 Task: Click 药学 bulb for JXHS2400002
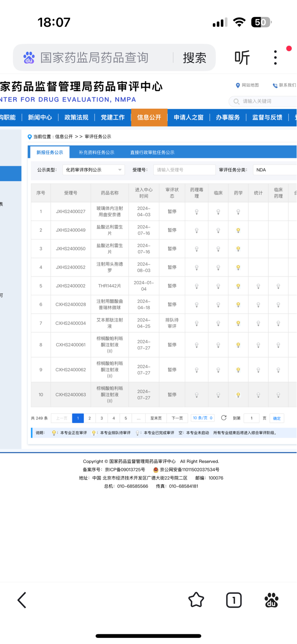(x=238, y=286)
